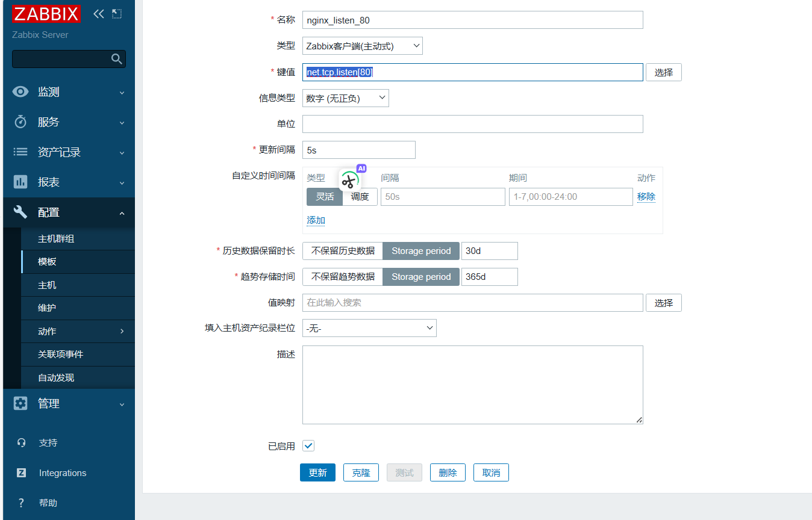
Task: Click the 描述 text area
Action: coord(473,385)
